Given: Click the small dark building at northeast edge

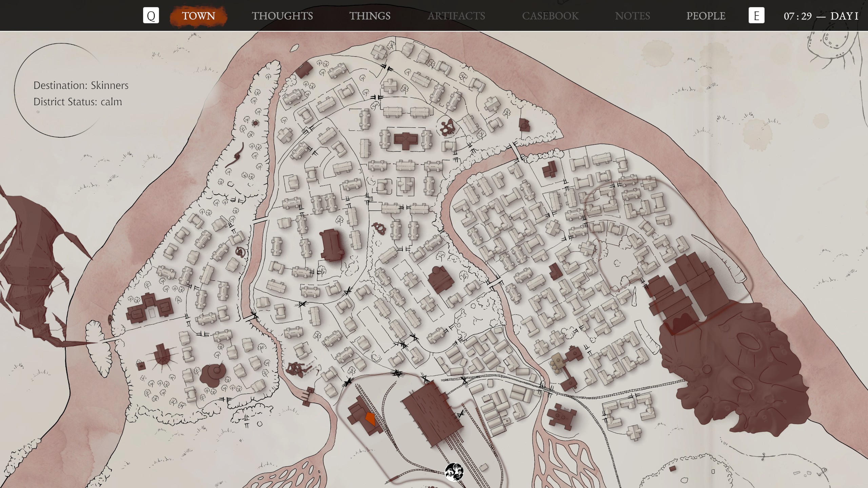Looking at the screenshot, I should (524, 125).
